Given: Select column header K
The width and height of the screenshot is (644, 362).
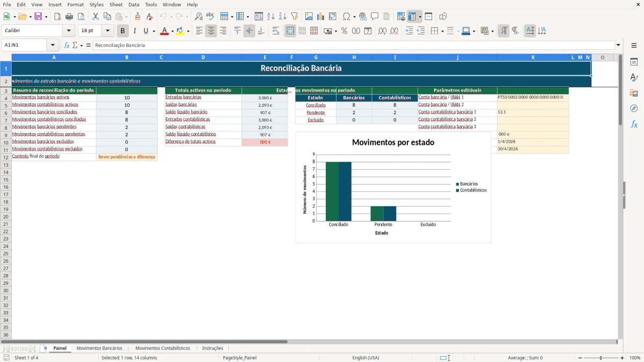Looking at the screenshot, I should (x=533, y=57).
